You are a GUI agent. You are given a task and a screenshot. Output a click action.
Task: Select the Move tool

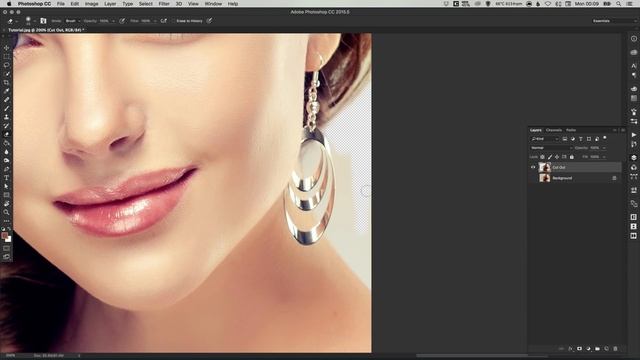coord(7,48)
